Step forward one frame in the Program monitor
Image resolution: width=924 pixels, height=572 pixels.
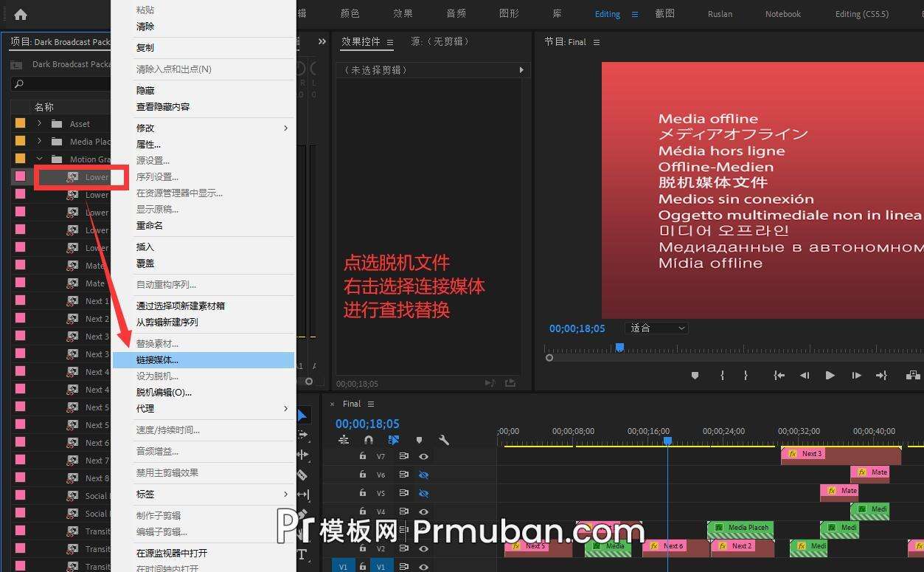pyautogui.click(x=855, y=376)
